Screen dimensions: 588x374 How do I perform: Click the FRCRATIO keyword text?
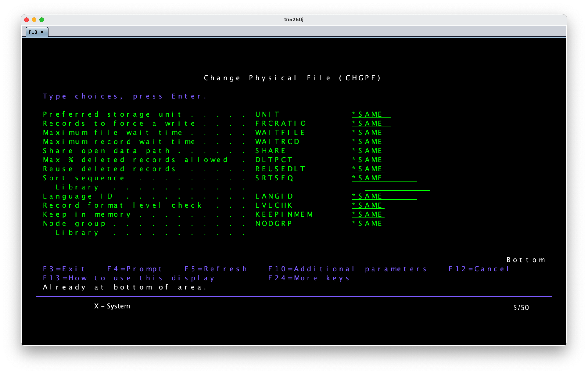[281, 123]
